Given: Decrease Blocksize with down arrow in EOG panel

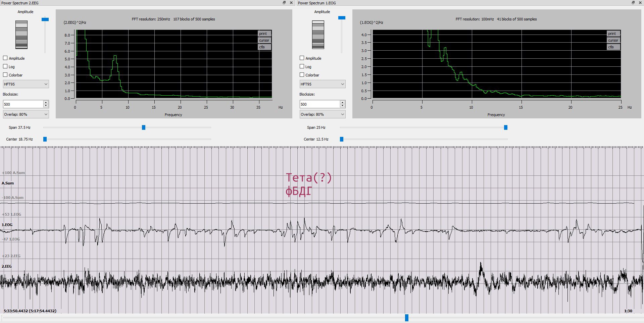Looking at the screenshot, I should pyautogui.click(x=343, y=106).
